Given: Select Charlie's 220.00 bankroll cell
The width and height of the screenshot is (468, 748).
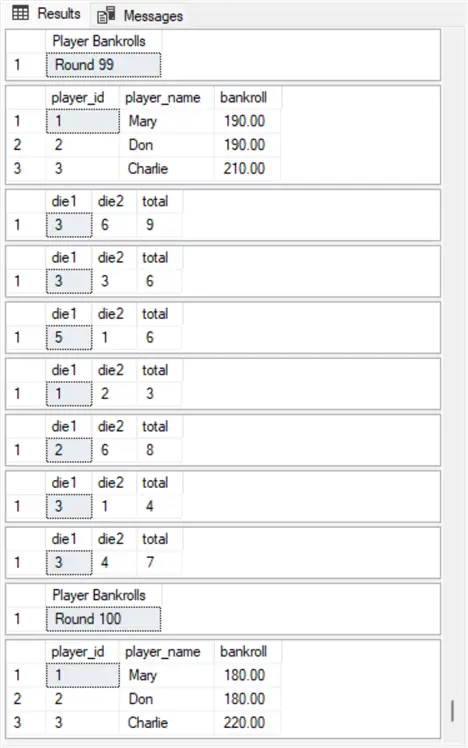Looking at the screenshot, I should tap(247, 723).
